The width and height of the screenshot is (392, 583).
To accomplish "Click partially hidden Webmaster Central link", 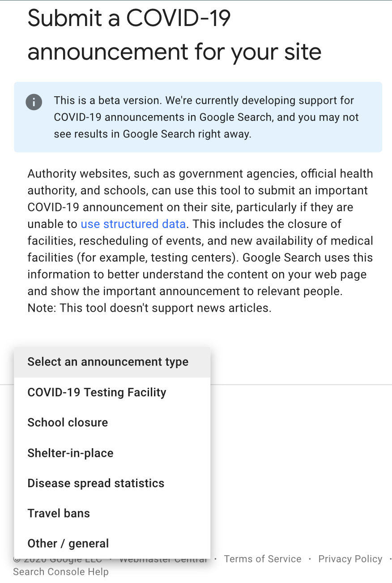I will 163,560.
